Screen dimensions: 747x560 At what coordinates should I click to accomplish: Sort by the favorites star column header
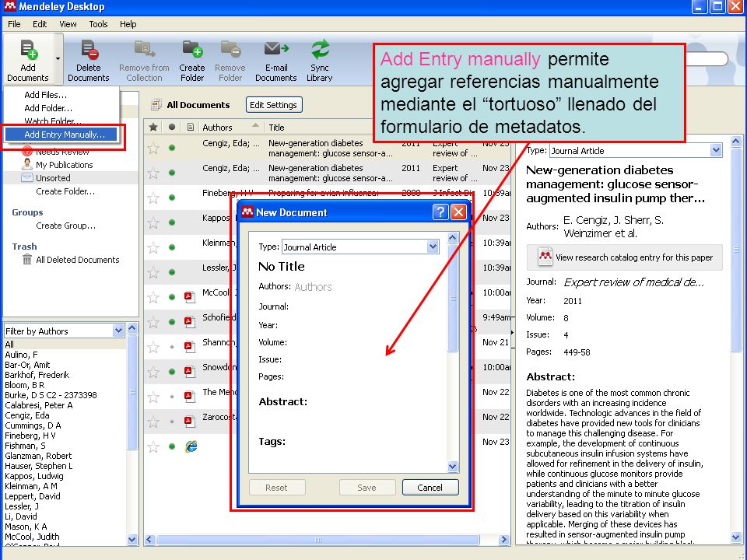point(153,127)
